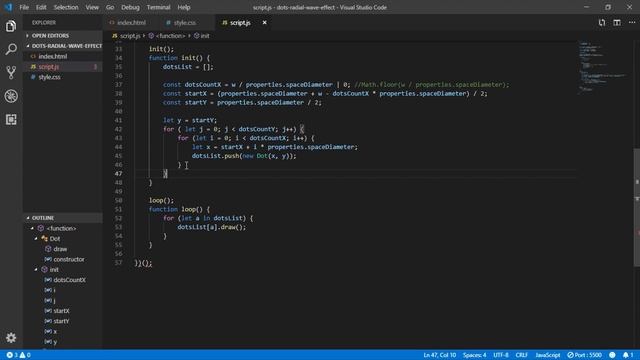Click Ln 47, Col 10 in status bar

pyautogui.click(x=439, y=355)
